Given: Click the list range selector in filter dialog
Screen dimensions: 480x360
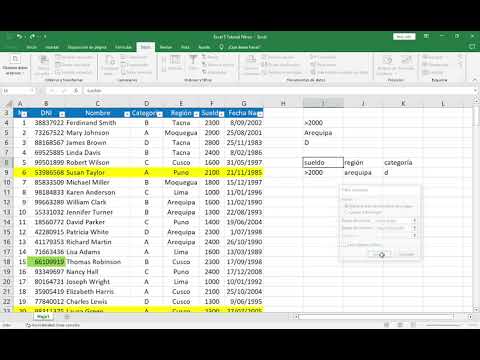Looking at the screenshot, I should point(414,220).
